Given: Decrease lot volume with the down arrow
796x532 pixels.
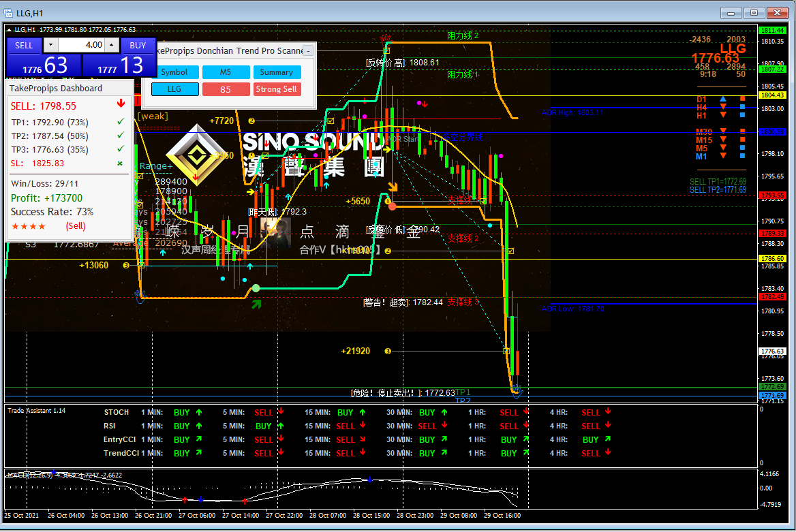Looking at the screenshot, I should coord(50,45).
